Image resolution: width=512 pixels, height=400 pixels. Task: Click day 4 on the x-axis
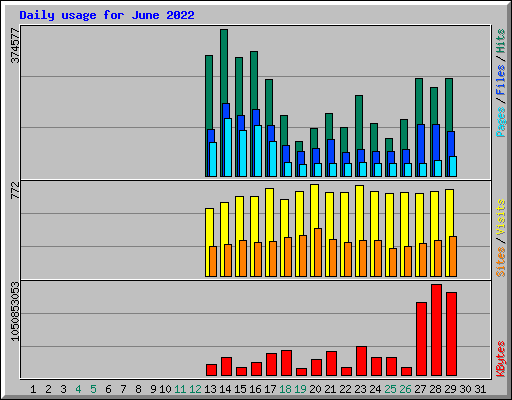(78, 389)
